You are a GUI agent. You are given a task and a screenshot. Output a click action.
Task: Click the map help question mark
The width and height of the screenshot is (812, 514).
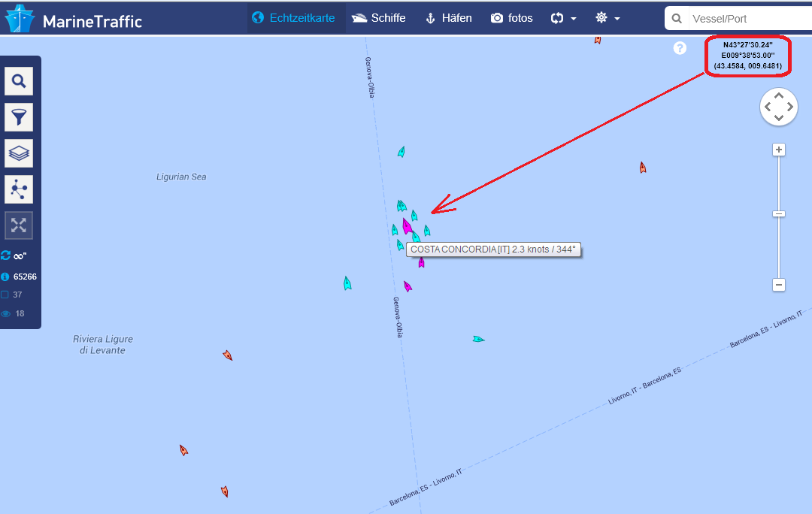coord(680,48)
